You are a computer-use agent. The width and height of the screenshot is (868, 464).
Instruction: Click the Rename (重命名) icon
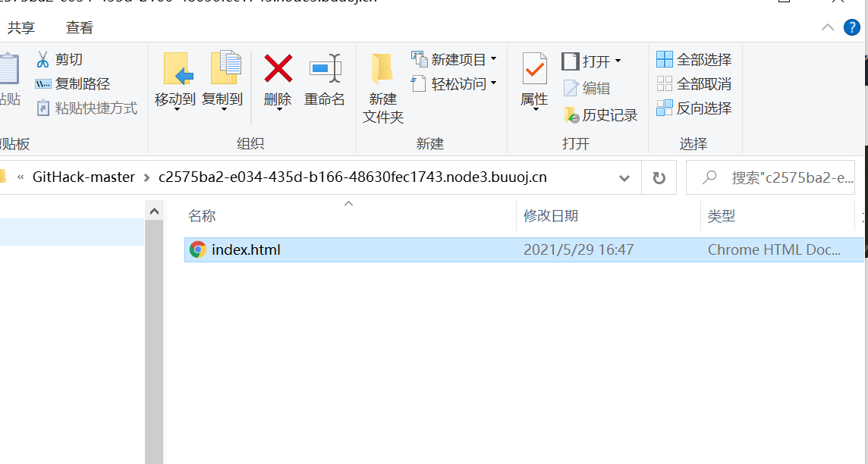tap(325, 68)
